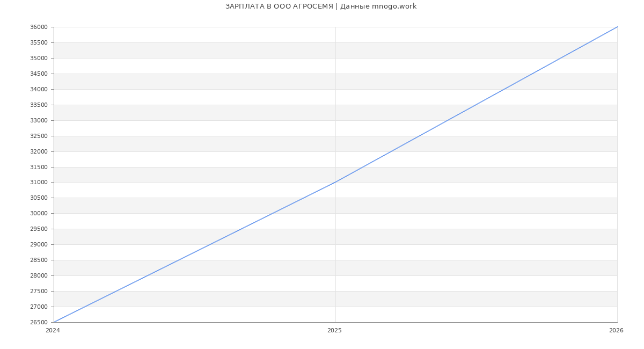Click the 36000 y-axis label
Image resolution: width=644 pixels, height=349 pixels.
pos(39,27)
